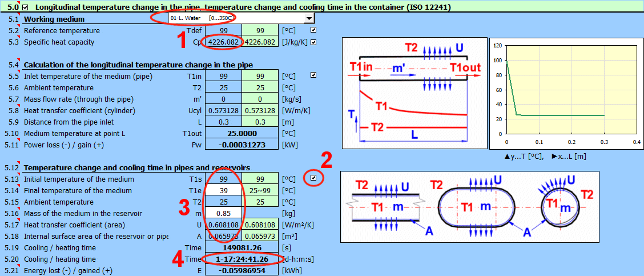Select the green Distance from pipe inlet cell
644x276 pixels.
click(x=260, y=122)
